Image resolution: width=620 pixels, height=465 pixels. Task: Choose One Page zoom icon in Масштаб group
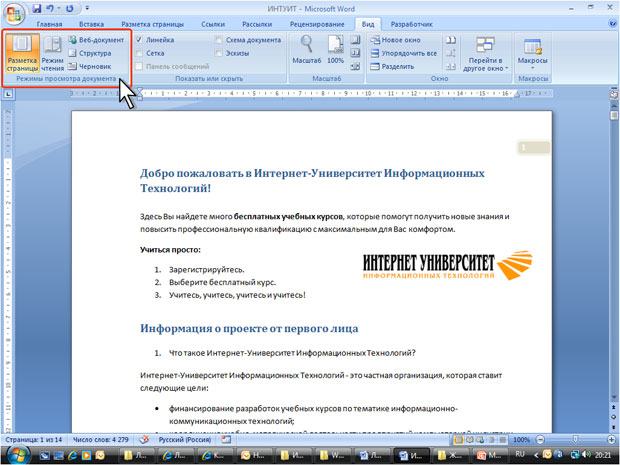(x=355, y=40)
